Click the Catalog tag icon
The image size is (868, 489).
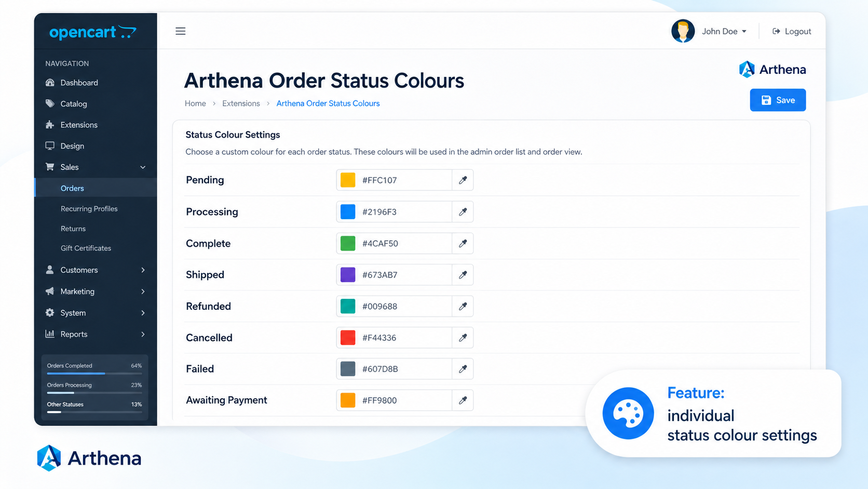[50, 103]
